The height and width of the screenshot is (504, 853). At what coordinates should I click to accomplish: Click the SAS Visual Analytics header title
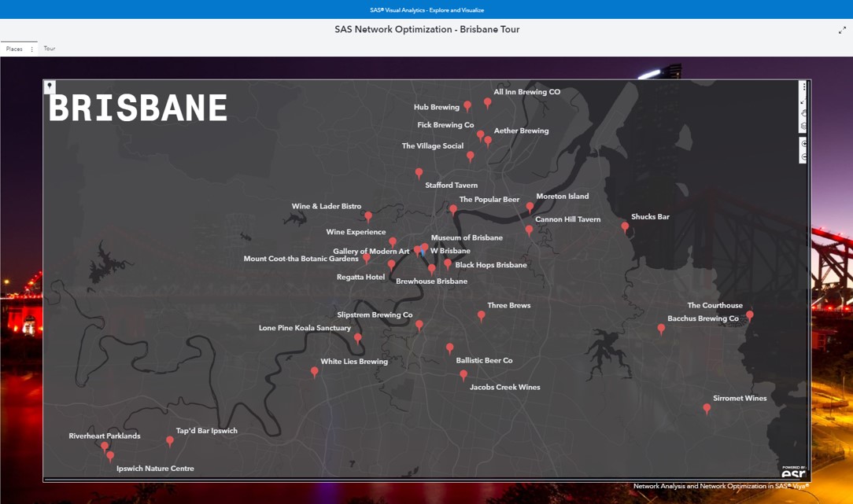[427, 9]
